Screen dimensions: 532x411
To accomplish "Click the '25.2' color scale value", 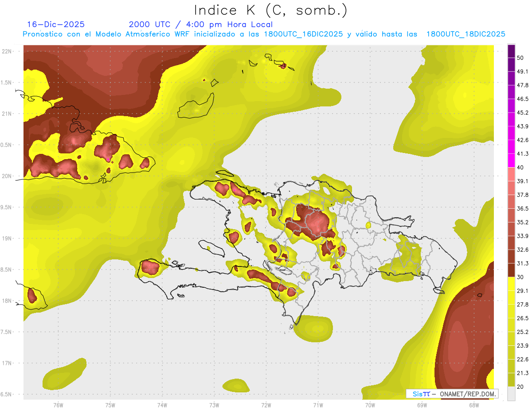I will 523,332.
